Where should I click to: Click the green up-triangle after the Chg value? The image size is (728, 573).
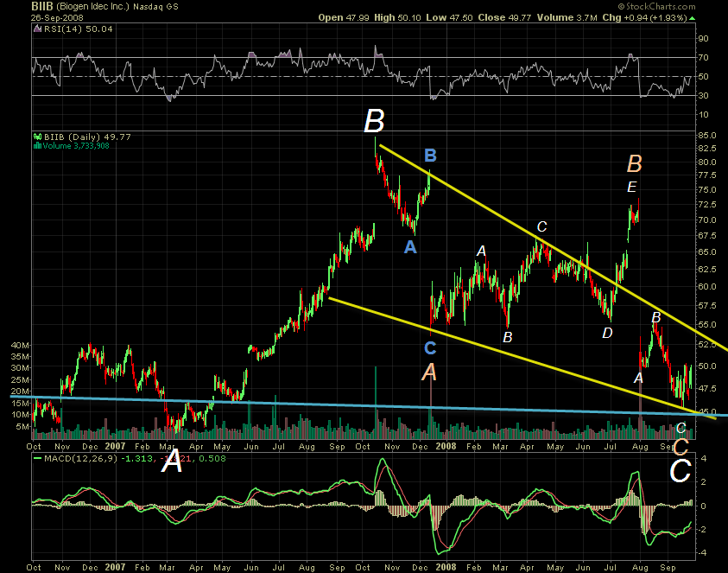(x=693, y=18)
